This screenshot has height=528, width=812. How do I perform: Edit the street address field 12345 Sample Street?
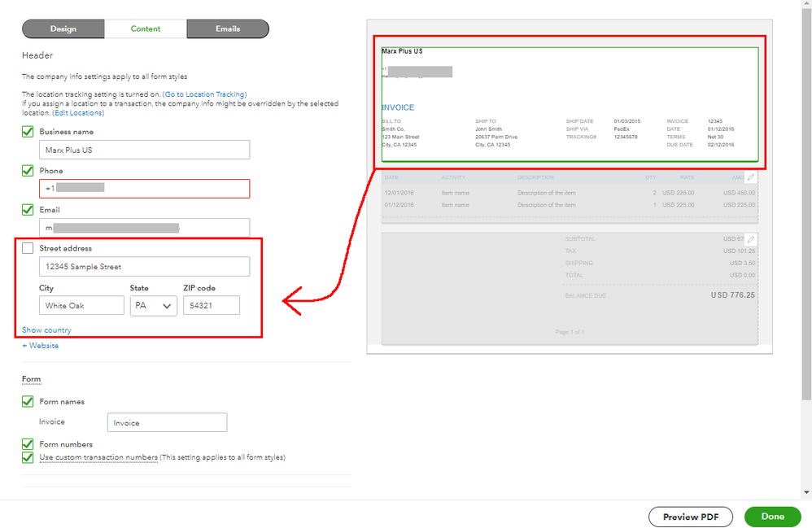pos(145,267)
